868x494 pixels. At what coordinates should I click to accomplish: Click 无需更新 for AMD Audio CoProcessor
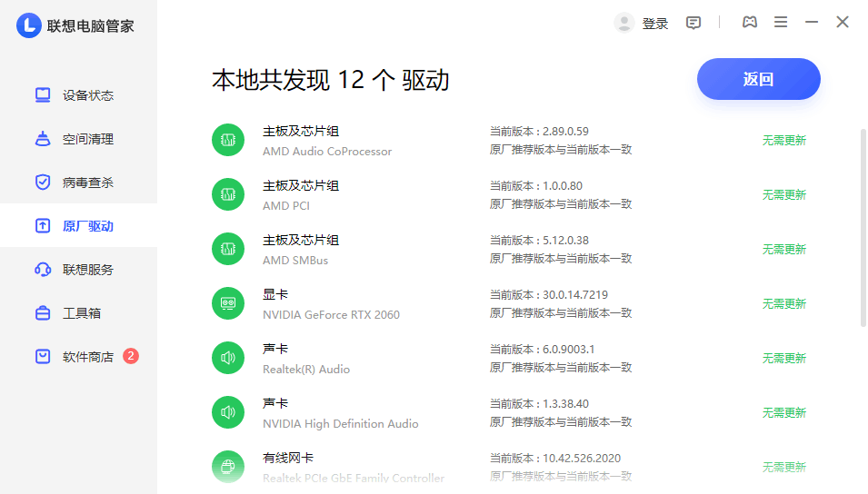coord(783,141)
